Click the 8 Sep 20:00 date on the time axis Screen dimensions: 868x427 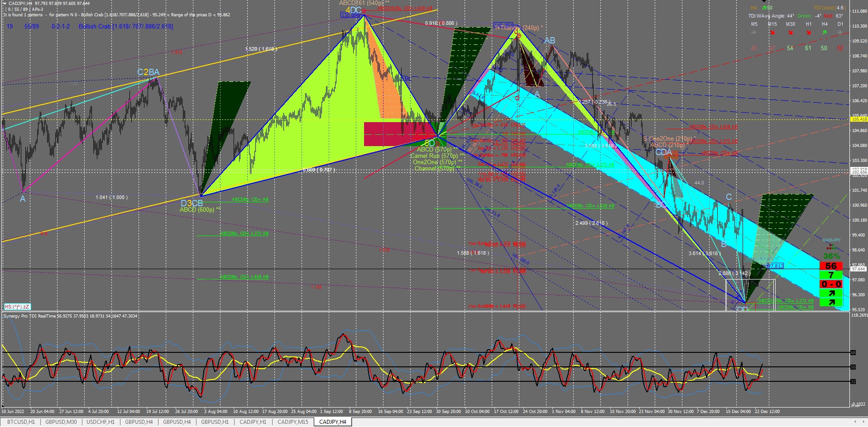(360, 412)
